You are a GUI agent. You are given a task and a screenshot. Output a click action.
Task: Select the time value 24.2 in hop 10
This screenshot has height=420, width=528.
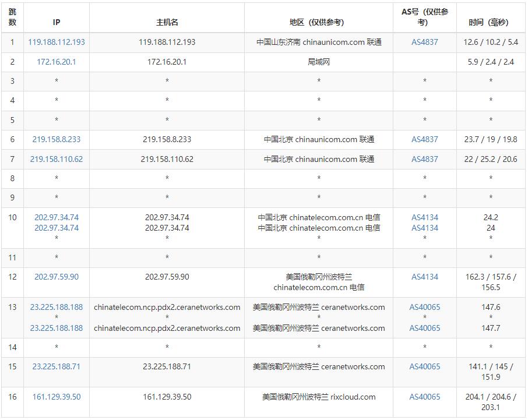(491, 217)
